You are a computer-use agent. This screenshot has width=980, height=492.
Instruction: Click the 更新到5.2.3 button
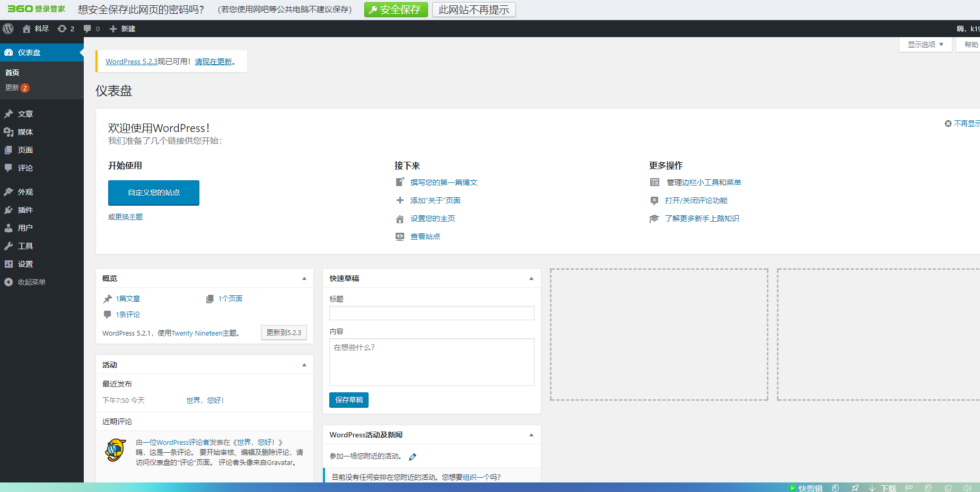coord(284,332)
